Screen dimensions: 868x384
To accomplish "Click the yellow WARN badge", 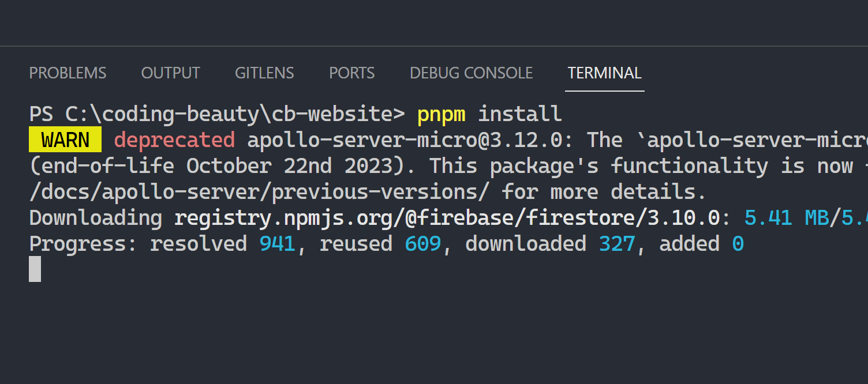I will [65, 140].
